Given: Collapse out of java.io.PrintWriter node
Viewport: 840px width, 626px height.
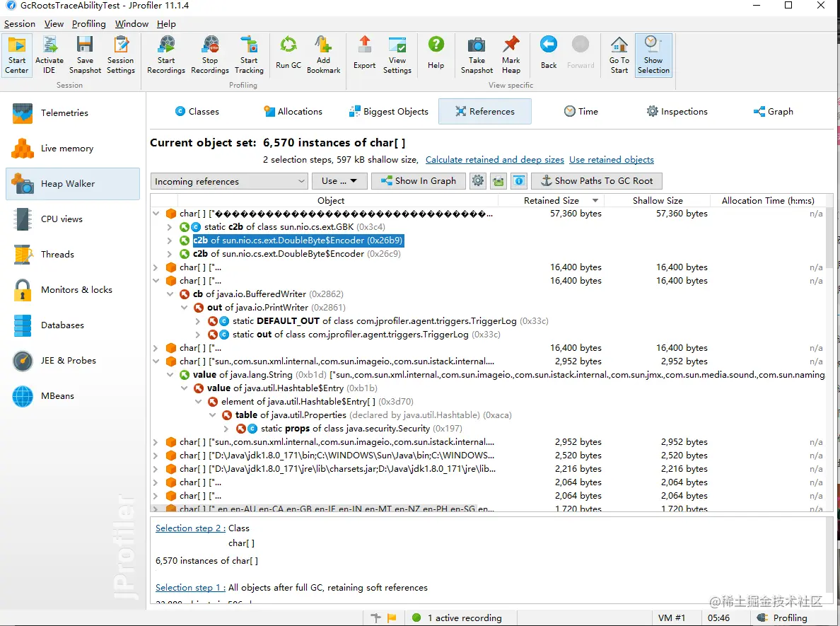Looking at the screenshot, I should click(x=184, y=308).
